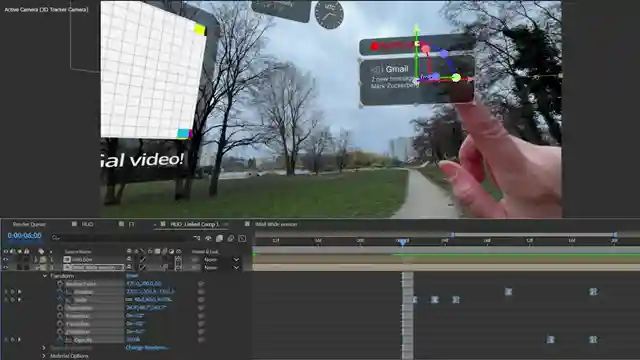Click the Anchor Point value field
The height and width of the screenshot is (360, 640).
[x=144, y=284]
